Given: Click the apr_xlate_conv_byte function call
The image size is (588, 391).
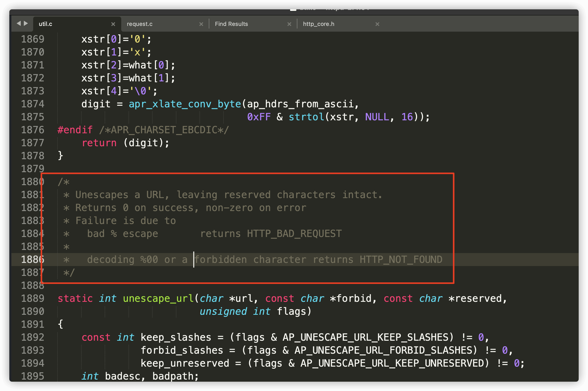Looking at the screenshot, I should [185, 104].
